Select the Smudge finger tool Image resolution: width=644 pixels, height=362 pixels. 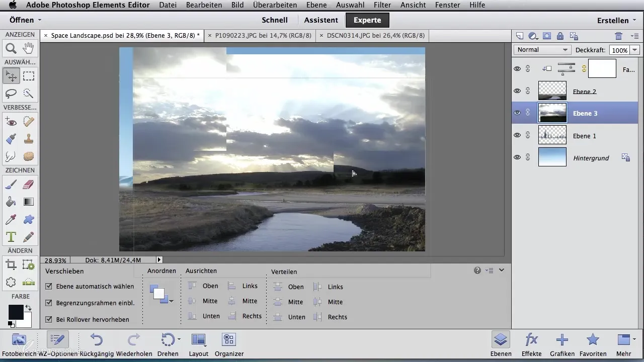click(11, 156)
